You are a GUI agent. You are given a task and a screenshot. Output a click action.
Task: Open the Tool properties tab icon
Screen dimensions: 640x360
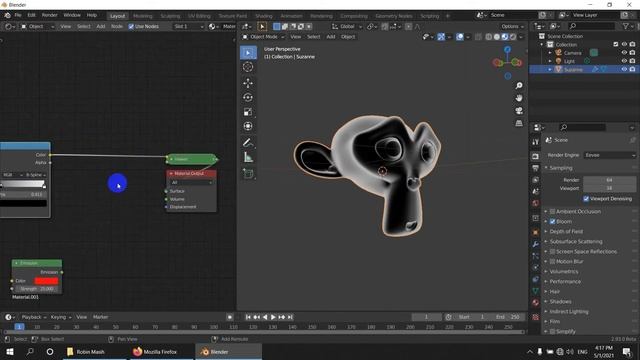pos(536,142)
